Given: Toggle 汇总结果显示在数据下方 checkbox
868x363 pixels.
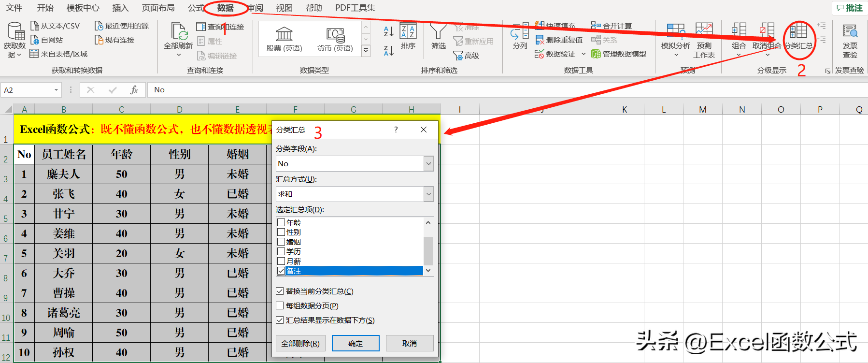Looking at the screenshot, I should coord(280,320).
